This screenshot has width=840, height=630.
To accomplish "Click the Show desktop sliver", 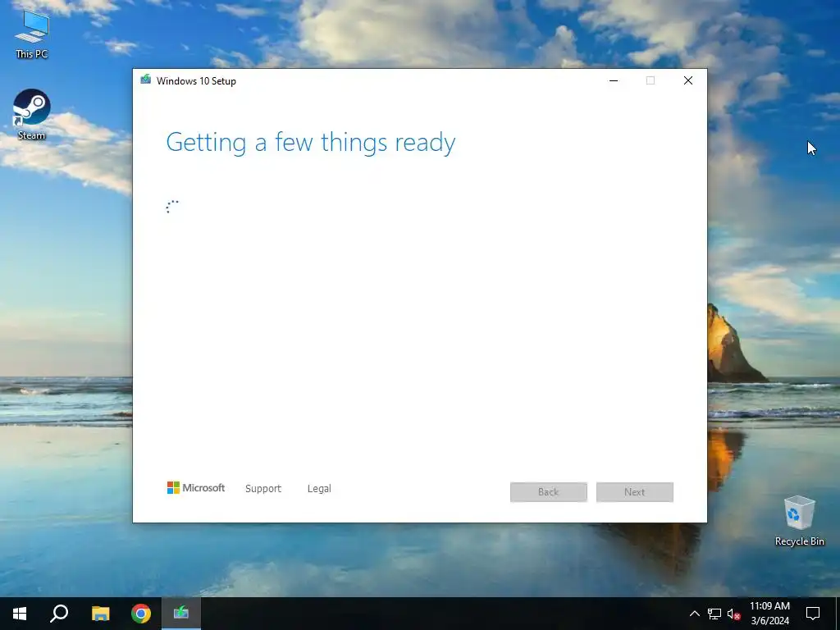I will point(838,614).
